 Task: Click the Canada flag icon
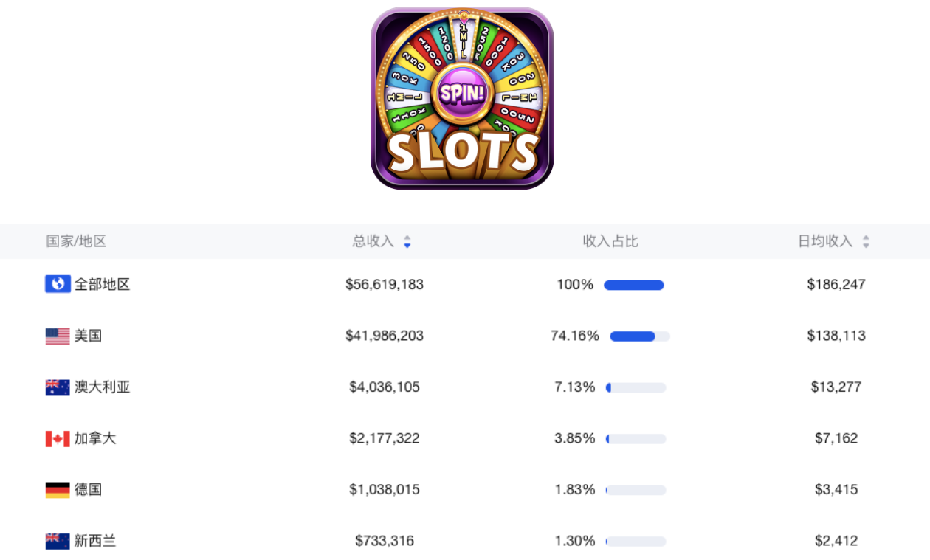click(x=58, y=439)
